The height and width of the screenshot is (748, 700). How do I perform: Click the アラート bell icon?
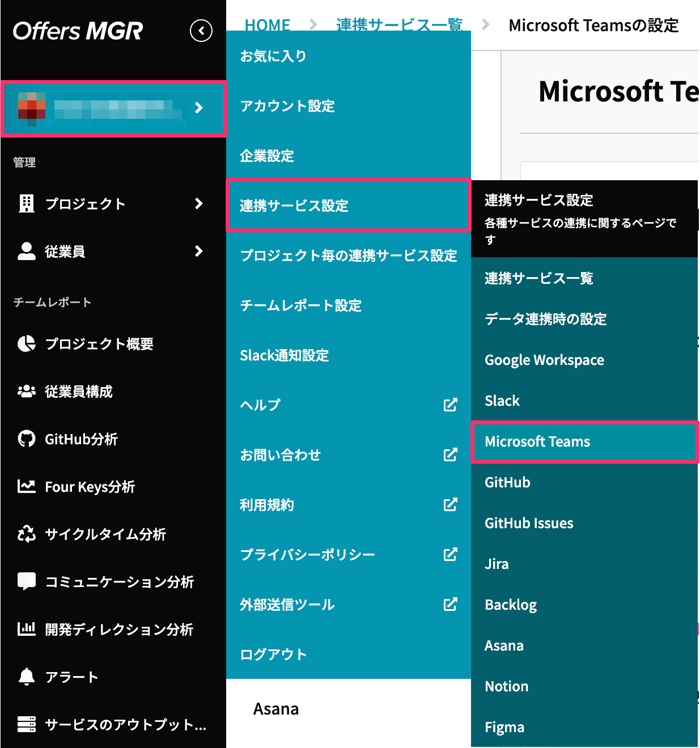[x=26, y=677]
